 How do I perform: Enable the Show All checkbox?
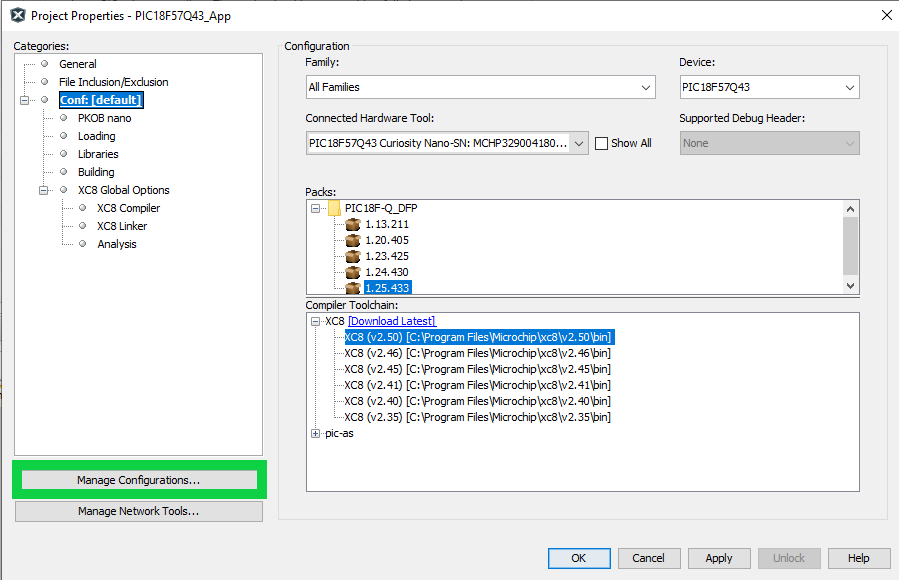(601, 143)
